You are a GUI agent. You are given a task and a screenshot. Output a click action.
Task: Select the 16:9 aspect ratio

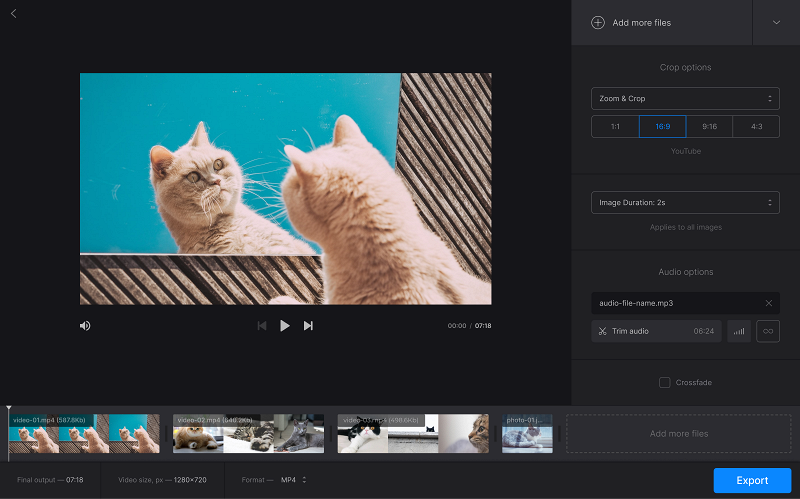pyautogui.click(x=662, y=127)
